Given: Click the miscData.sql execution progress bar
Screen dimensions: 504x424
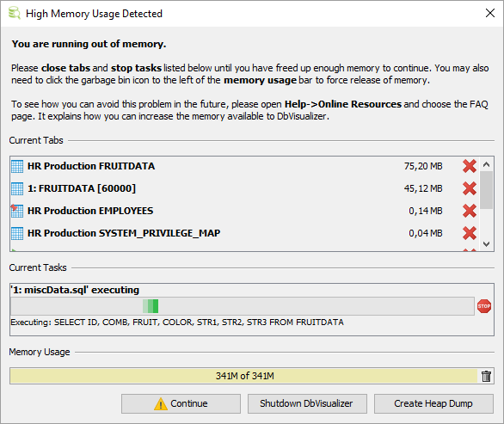Looking at the screenshot, I should coord(243,306).
